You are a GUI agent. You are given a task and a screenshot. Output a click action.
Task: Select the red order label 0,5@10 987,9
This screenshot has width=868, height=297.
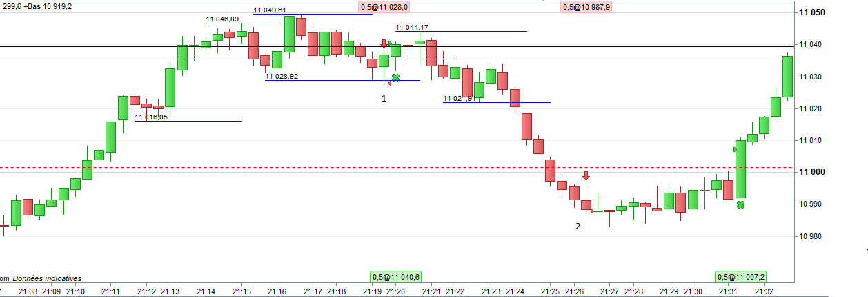(x=586, y=7)
